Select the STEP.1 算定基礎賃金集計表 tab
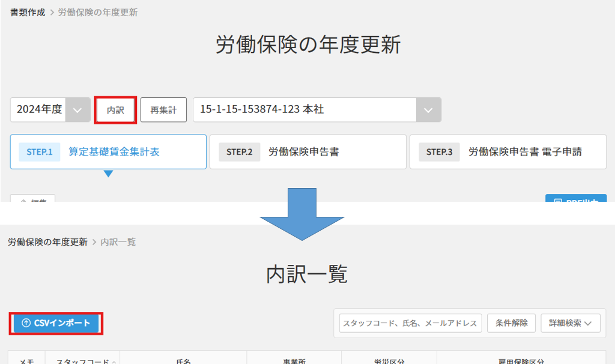 tap(108, 151)
